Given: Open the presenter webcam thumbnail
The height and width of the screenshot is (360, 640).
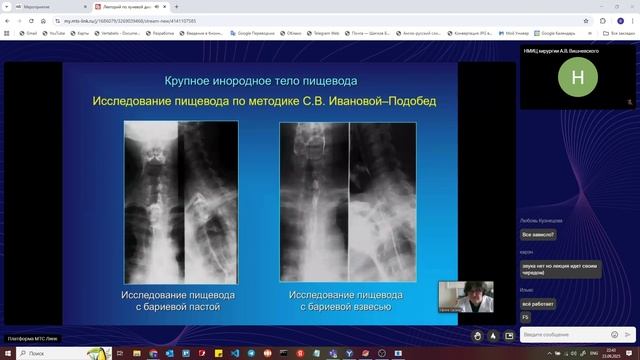Looking at the screenshot, I should tap(466, 297).
